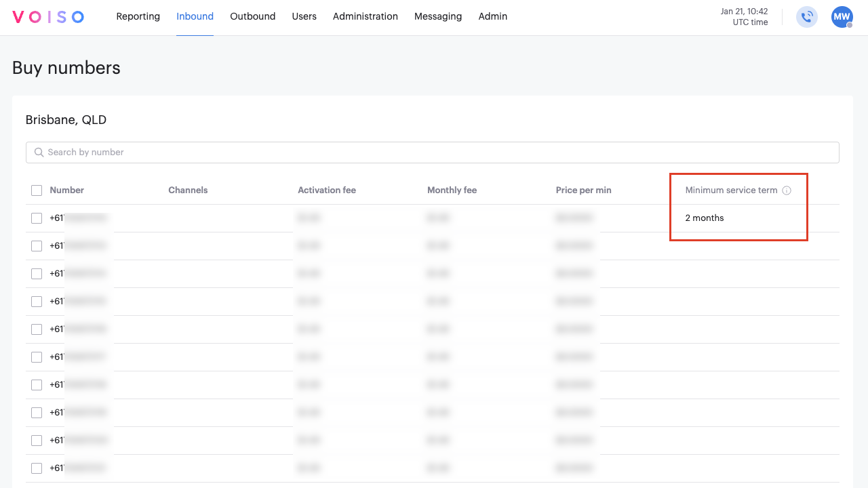Expand the Messaging menu

[437, 16]
